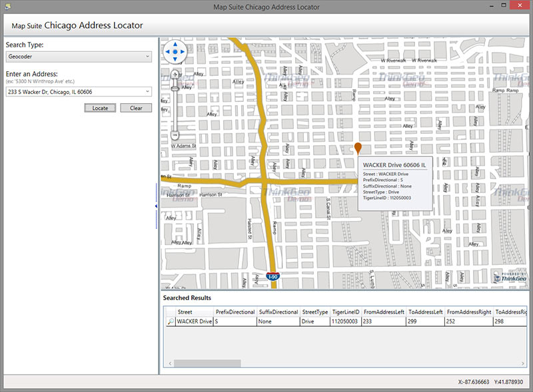Maximize the Address Locator window
The width and height of the screenshot is (533, 392).
click(504, 5)
